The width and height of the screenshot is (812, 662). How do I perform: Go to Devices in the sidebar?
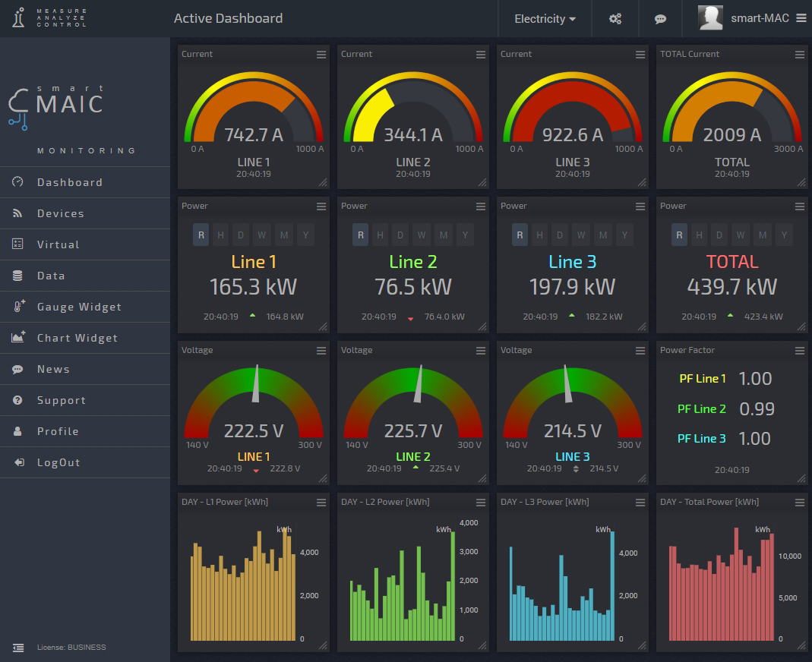(61, 213)
